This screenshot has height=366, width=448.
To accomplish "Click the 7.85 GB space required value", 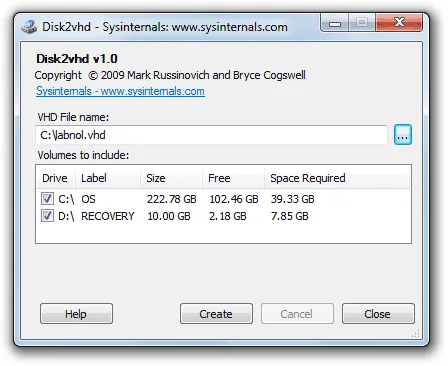I will (290, 216).
